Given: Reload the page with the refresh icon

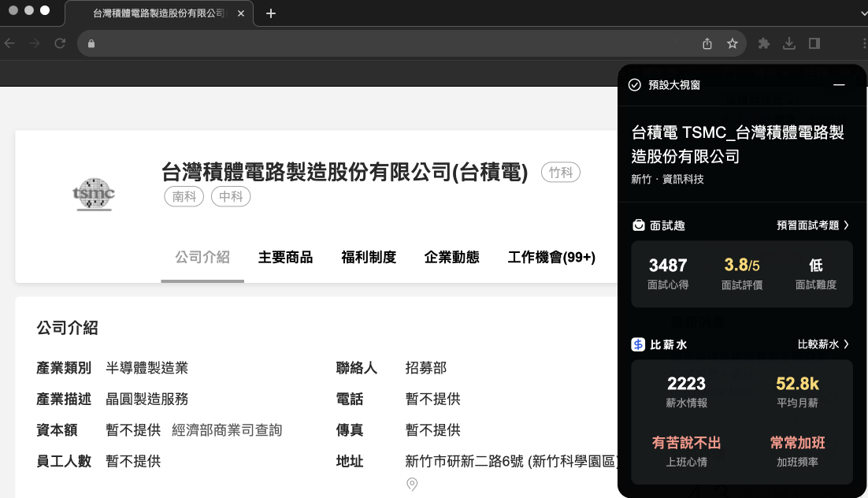Looking at the screenshot, I should [60, 43].
